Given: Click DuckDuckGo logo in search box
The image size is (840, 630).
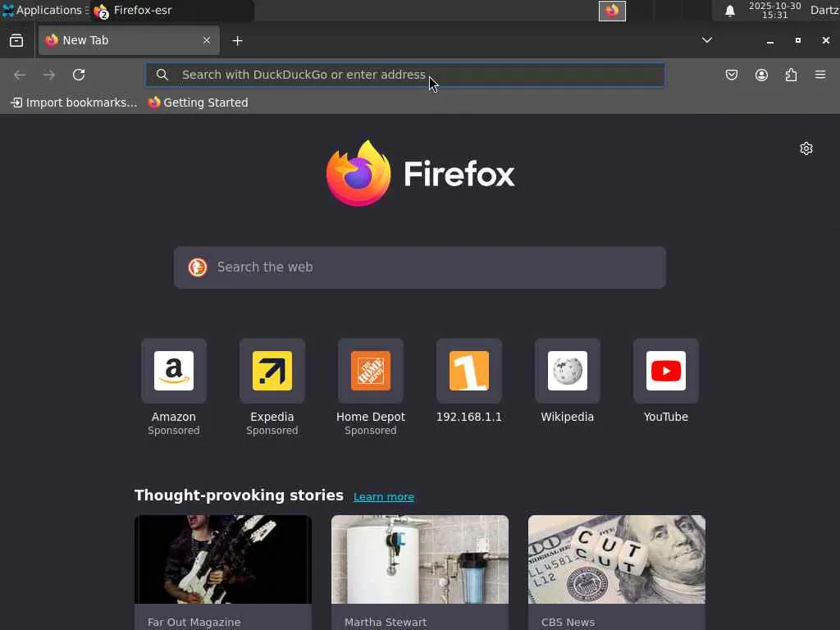Looking at the screenshot, I should pos(198,267).
